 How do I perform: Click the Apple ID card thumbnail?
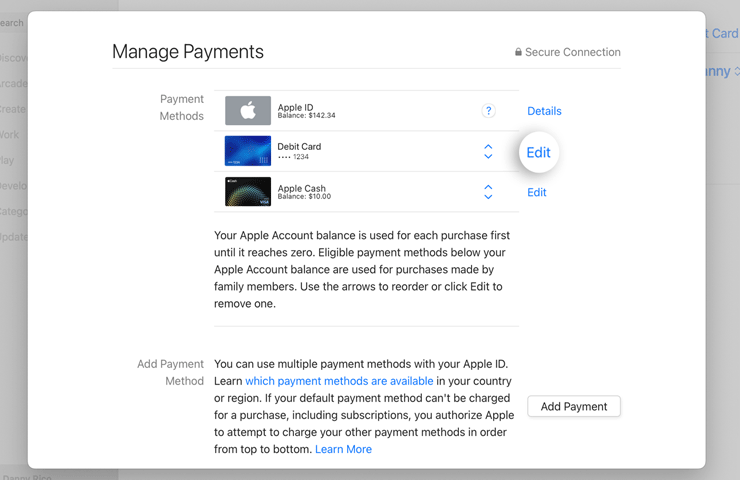pyautogui.click(x=248, y=110)
